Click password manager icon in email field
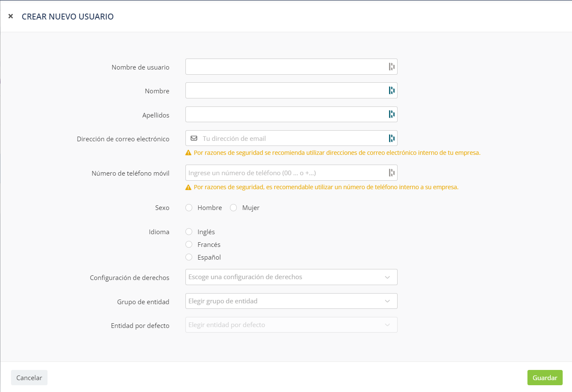 coord(392,138)
